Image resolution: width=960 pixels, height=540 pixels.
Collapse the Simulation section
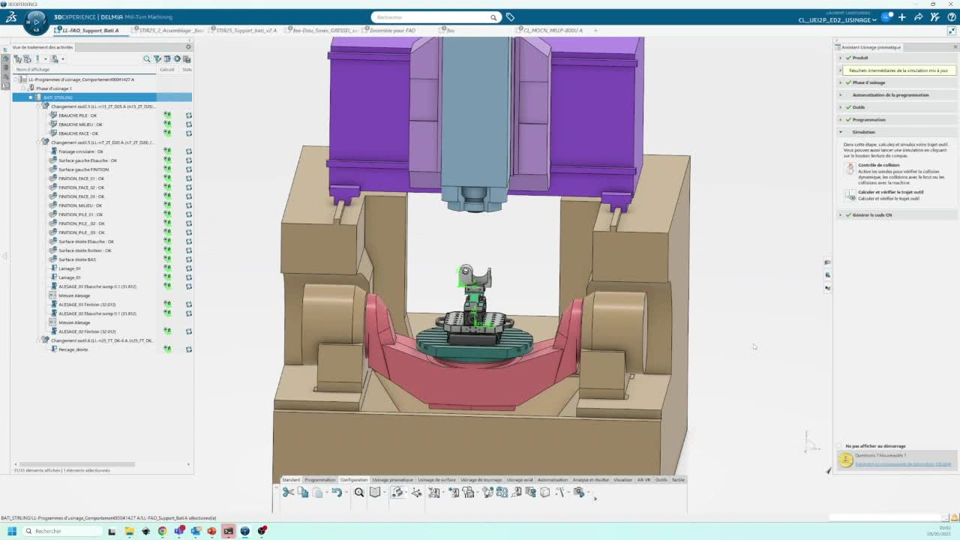[841, 132]
